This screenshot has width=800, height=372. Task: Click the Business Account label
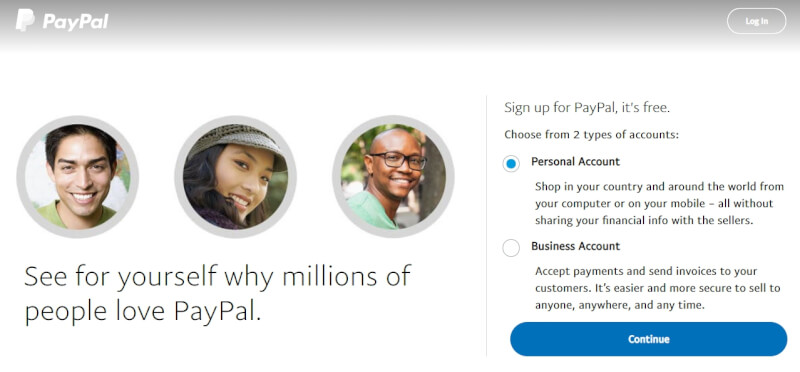(x=576, y=246)
